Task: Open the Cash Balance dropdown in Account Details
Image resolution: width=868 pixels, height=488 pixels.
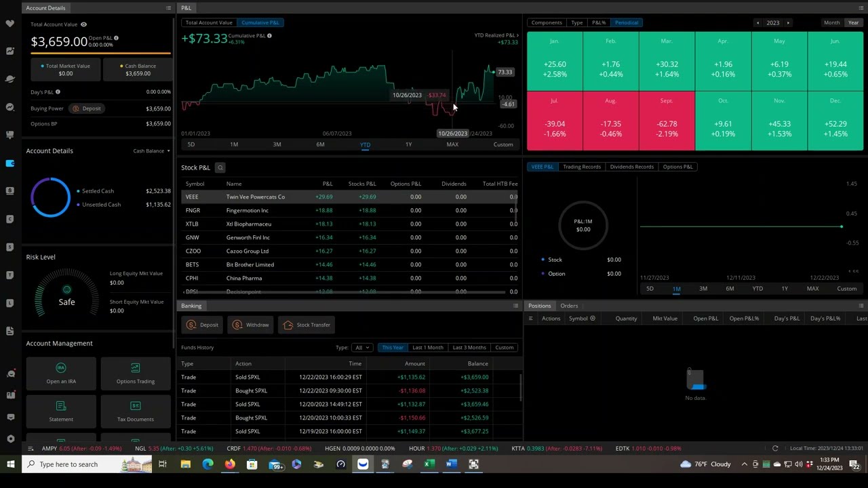Action: coord(151,150)
